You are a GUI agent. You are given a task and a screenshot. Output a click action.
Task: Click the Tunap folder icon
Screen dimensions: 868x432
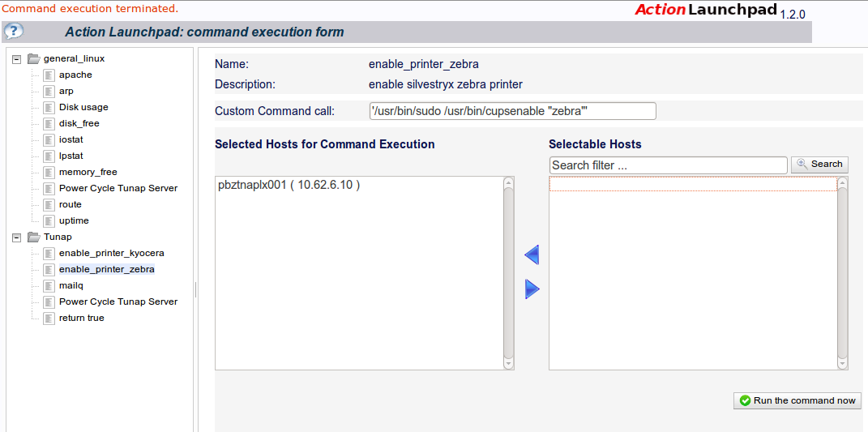tap(34, 237)
